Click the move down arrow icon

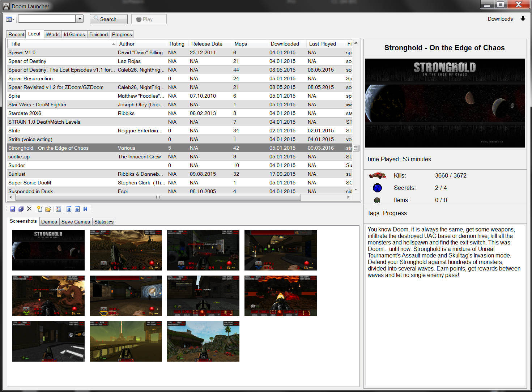[77, 209]
